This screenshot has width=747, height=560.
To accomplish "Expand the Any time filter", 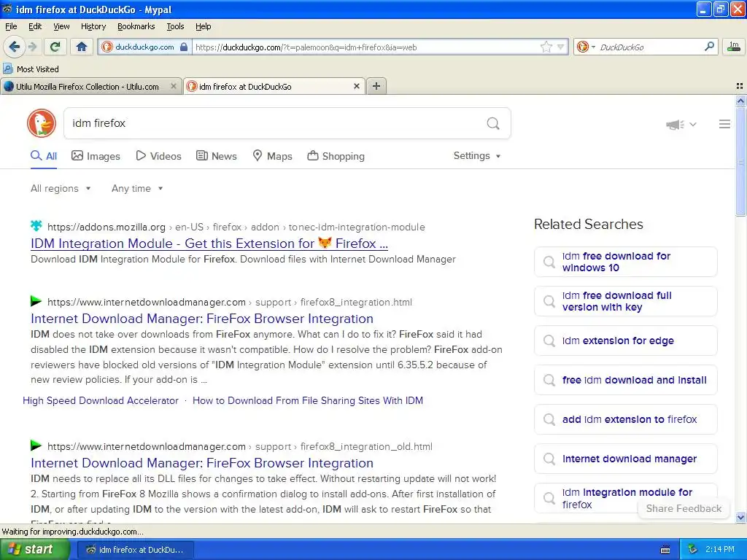I will coord(137,189).
